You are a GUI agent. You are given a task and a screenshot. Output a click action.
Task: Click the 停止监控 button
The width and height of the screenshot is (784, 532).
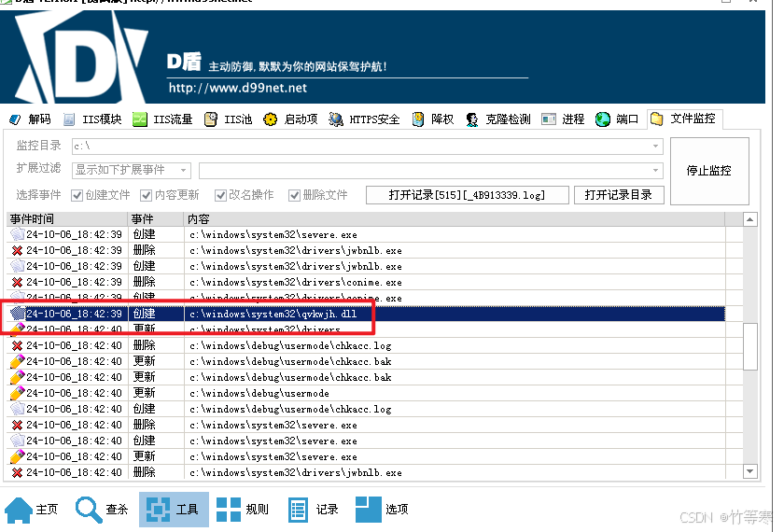[x=709, y=171]
